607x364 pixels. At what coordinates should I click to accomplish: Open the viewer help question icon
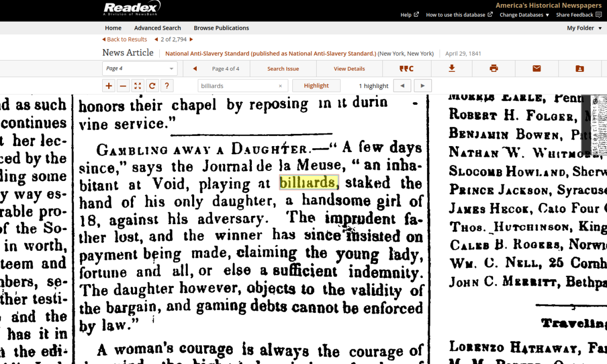coord(166,86)
